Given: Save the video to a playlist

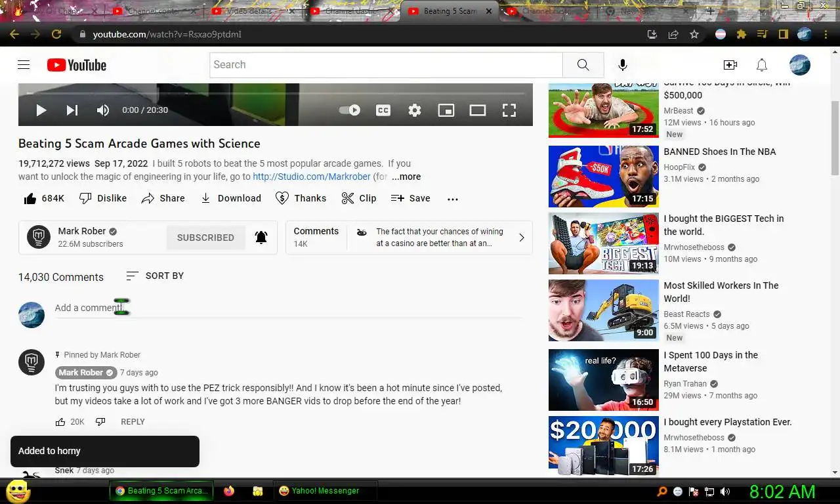Looking at the screenshot, I should [x=411, y=198].
